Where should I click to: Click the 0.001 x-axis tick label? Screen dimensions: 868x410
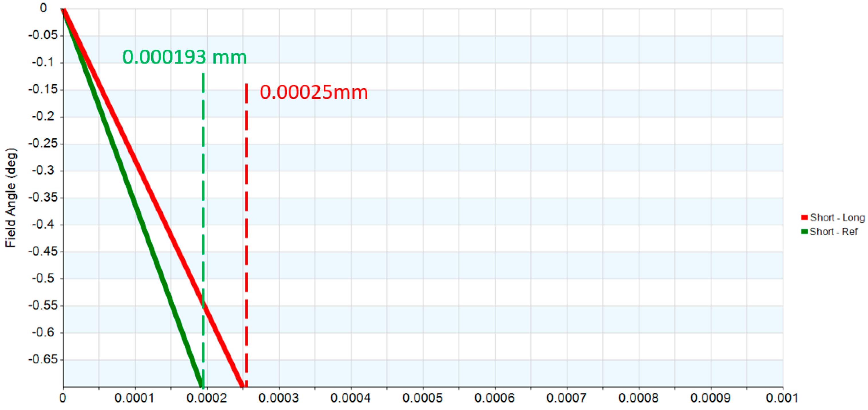[782, 398]
